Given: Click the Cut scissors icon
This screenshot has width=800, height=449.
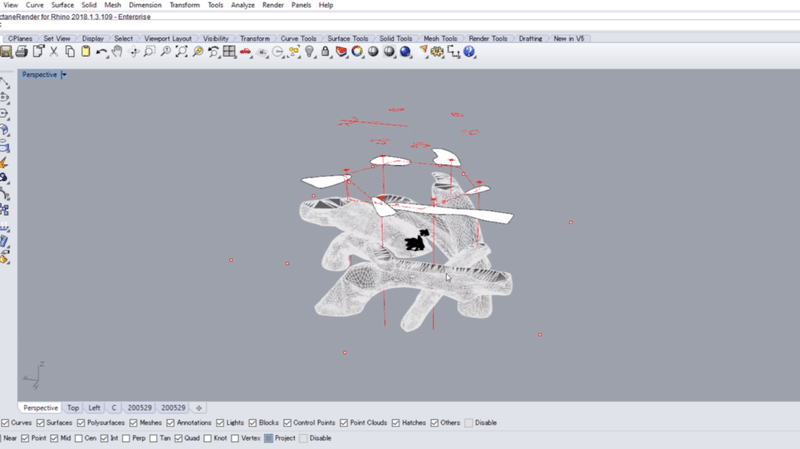Looking at the screenshot, I should (54, 52).
